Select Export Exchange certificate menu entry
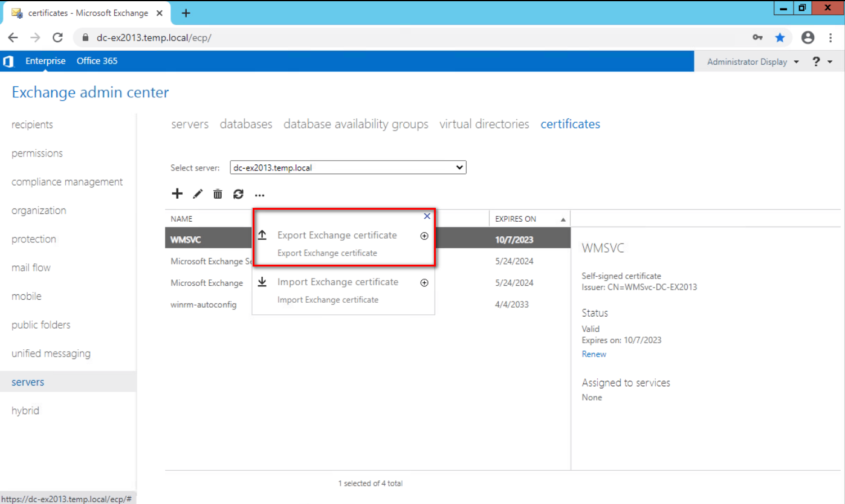The width and height of the screenshot is (845, 504). pyautogui.click(x=337, y=235)
